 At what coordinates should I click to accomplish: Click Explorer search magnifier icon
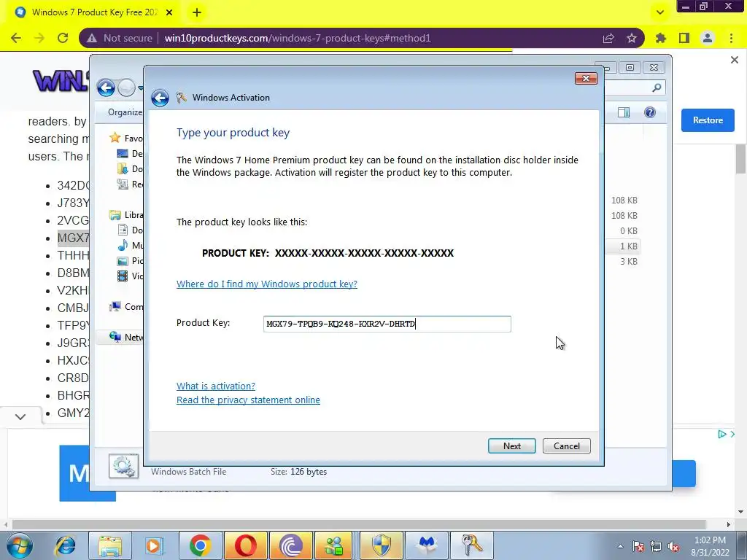657,87
